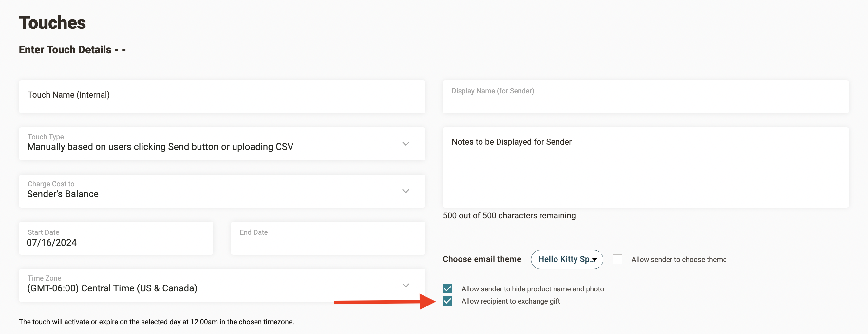
Task: Click the '500 out of 500 characters remaining' text
Action: pyautogui.click(x=509, y=215)
